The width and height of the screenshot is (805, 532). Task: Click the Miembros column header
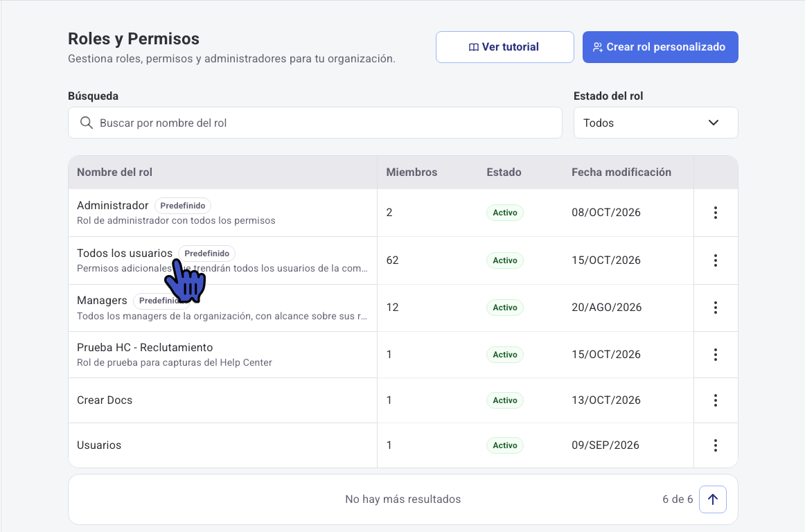pos(412,172)
